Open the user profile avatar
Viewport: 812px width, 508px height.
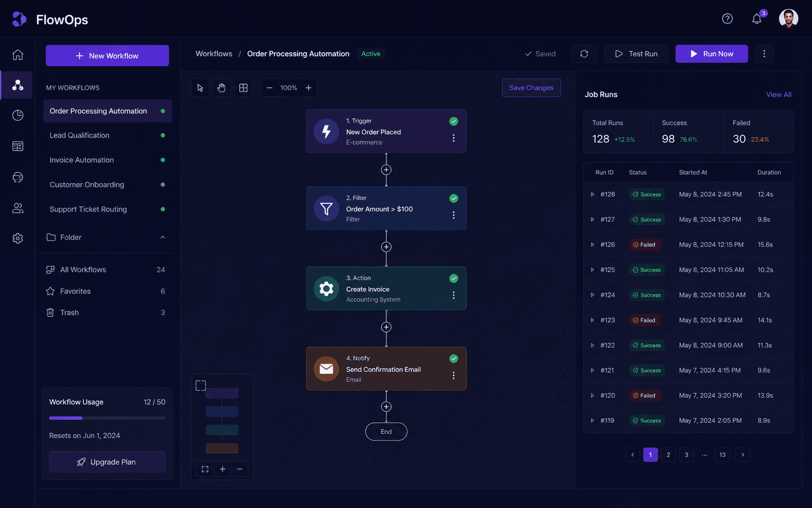pyautogui.click(x=788, y=19)
